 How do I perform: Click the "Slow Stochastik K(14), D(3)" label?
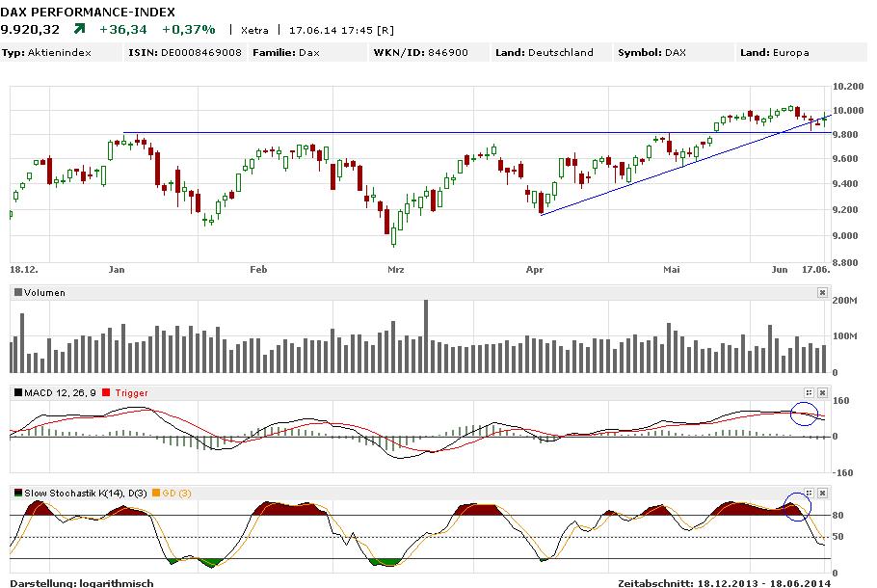(x=86, y=493)
